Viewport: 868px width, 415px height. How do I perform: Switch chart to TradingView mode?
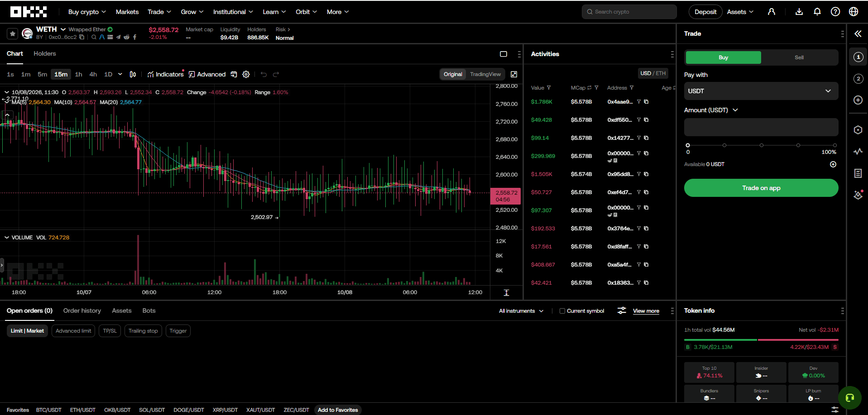tap(485, 74)
